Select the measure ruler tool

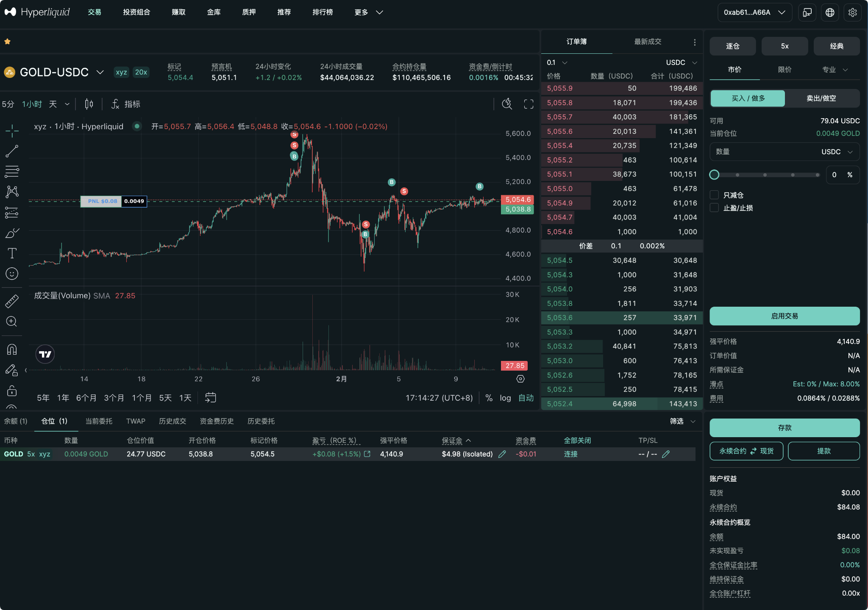[12, 301]
